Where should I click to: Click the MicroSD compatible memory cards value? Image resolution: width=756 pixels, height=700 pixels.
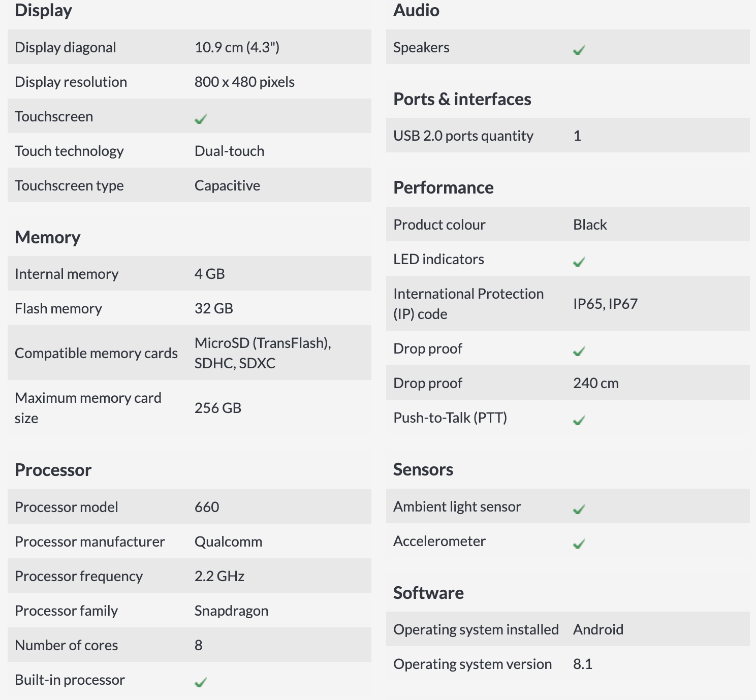click(x=263, y=353)
